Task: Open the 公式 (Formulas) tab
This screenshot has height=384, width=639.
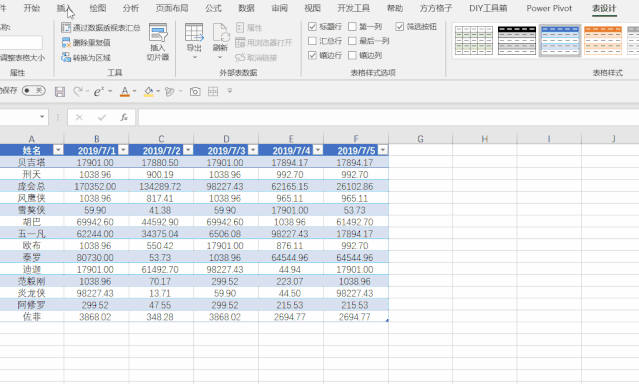Action: (x=214, y=8)
